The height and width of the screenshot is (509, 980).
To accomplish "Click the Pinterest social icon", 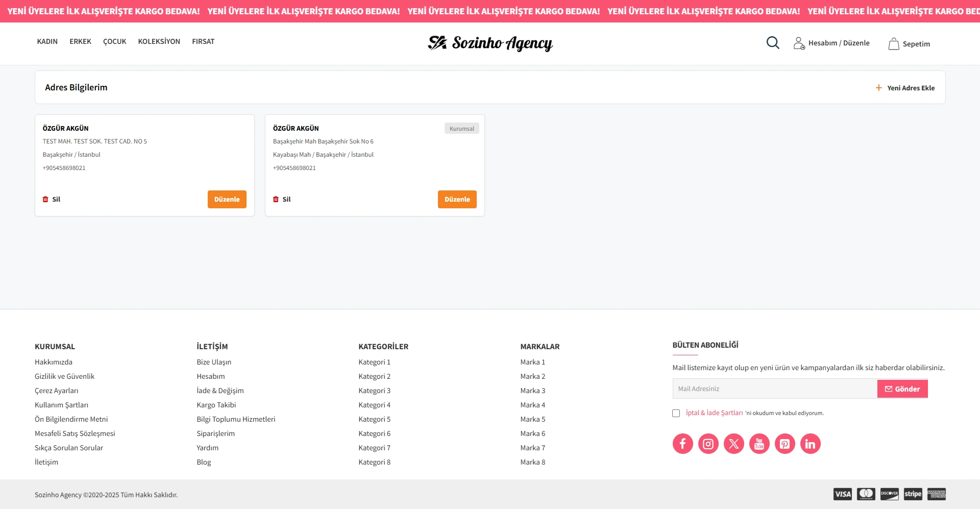I will (x=785, y=444).
